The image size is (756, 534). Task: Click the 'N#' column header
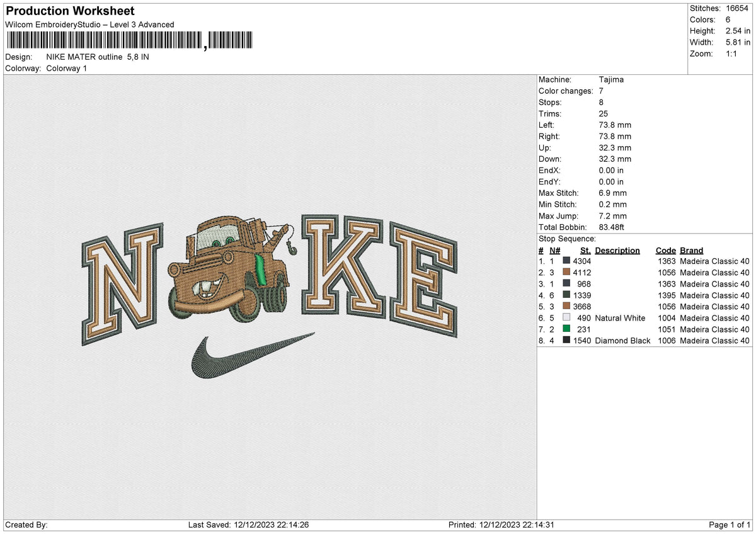click(x=555, y=251)
